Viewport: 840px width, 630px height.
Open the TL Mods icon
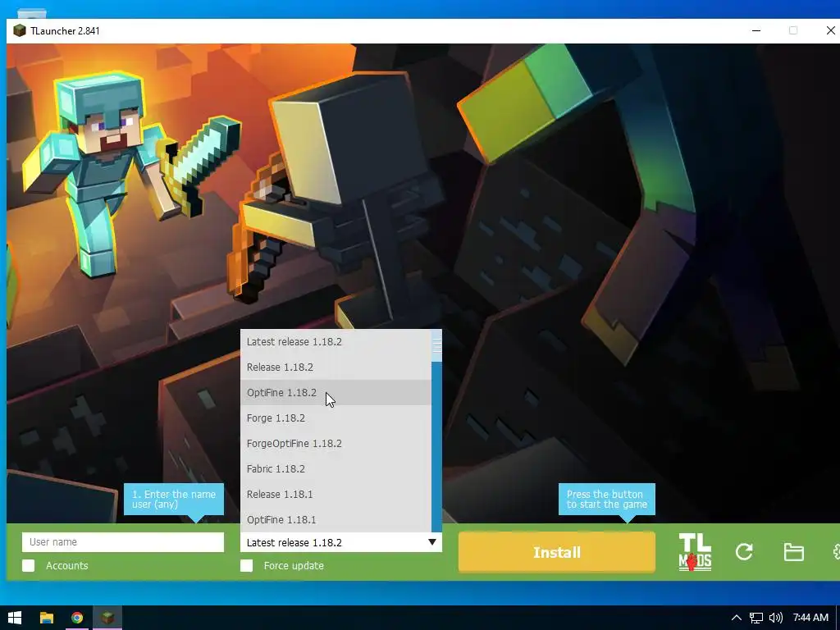tap(695, 552)
